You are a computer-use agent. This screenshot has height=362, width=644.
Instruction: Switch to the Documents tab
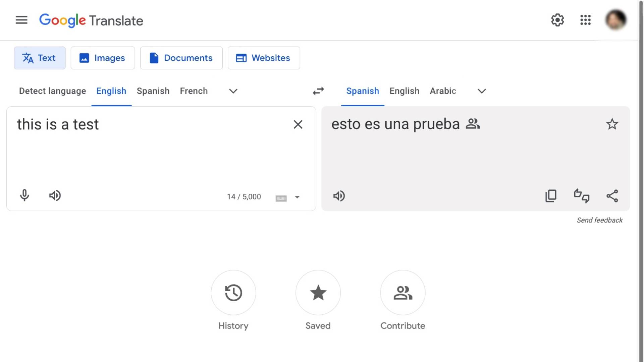[181, 58]
